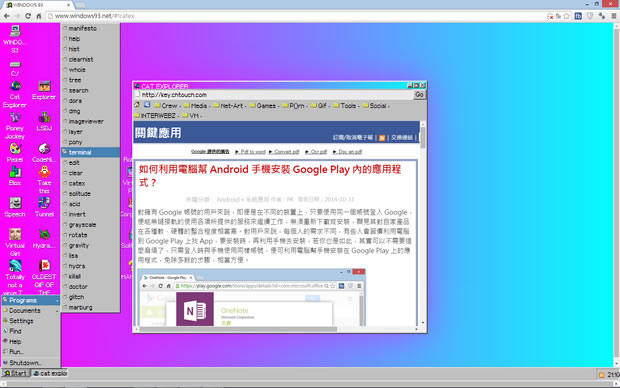Select Help in Start menu
The image size is (620, 388).
pyautogui.click(x=31, y=341)
